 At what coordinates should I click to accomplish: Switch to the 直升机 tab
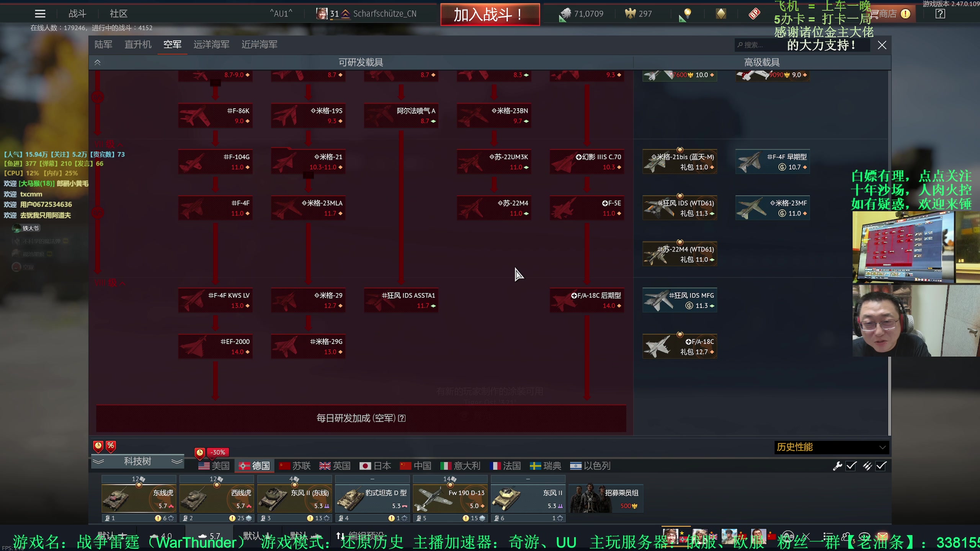coord(138,45)
